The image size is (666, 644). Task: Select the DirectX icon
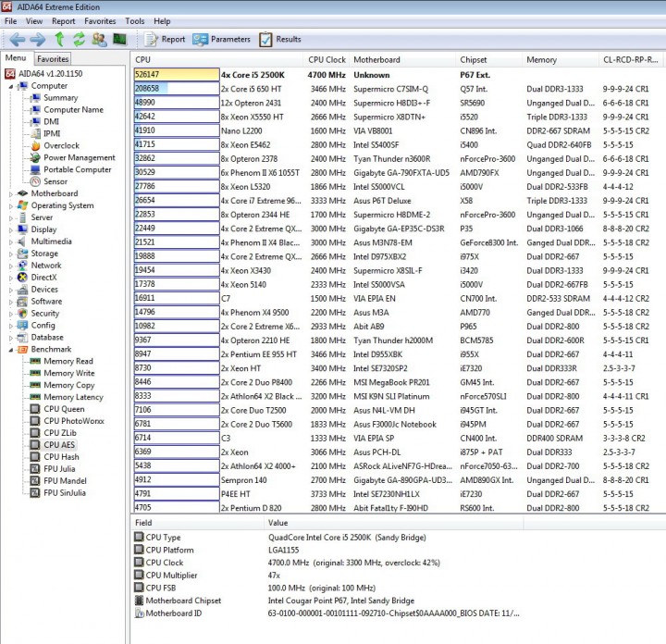[x=22, y=278]
